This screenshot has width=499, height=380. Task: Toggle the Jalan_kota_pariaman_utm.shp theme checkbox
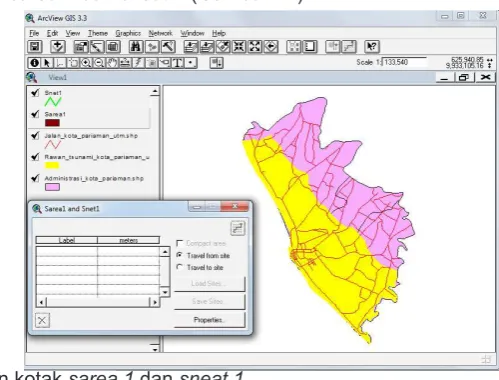[35, 136]
